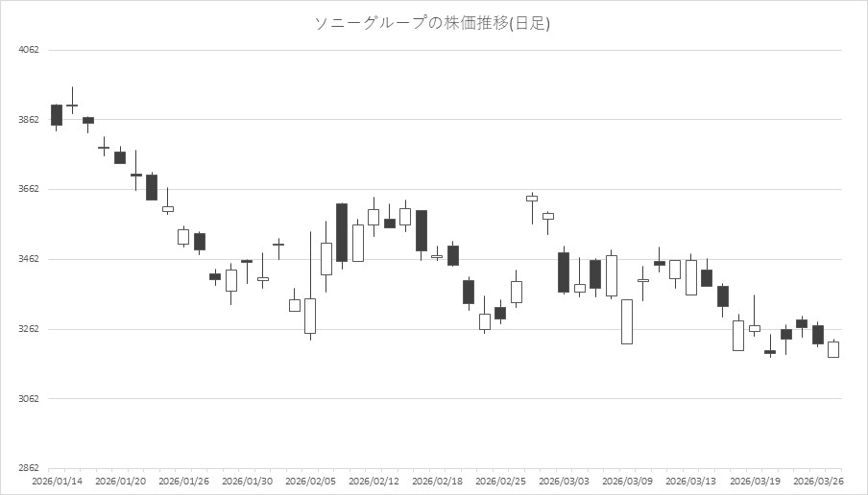Select the 2862 bottom axis label
The height and width of the screenshot is (495, 868).
coord(29,469)
